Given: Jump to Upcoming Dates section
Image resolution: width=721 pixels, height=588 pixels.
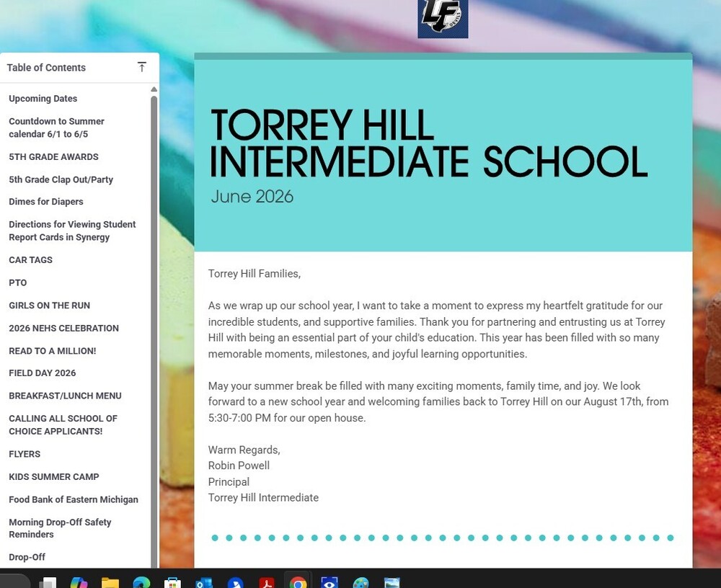Looking at the screenshot, I should (43, 99).
